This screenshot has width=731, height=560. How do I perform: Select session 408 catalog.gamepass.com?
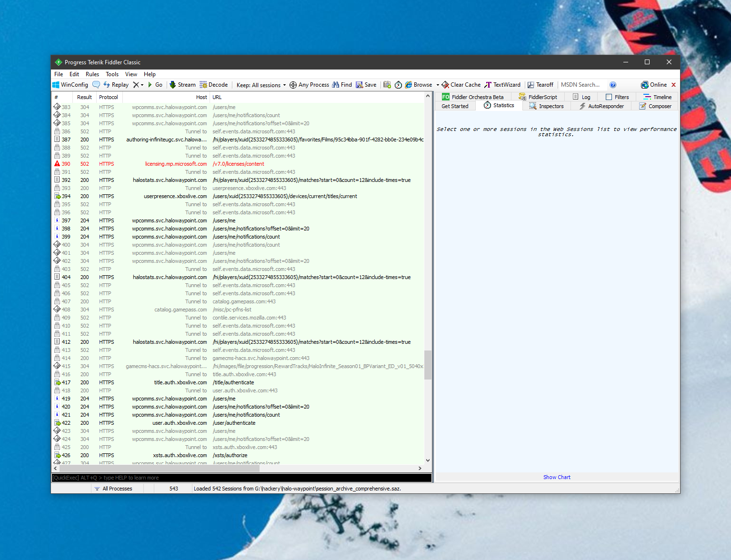pyautogui.click(x=238, y=310)
